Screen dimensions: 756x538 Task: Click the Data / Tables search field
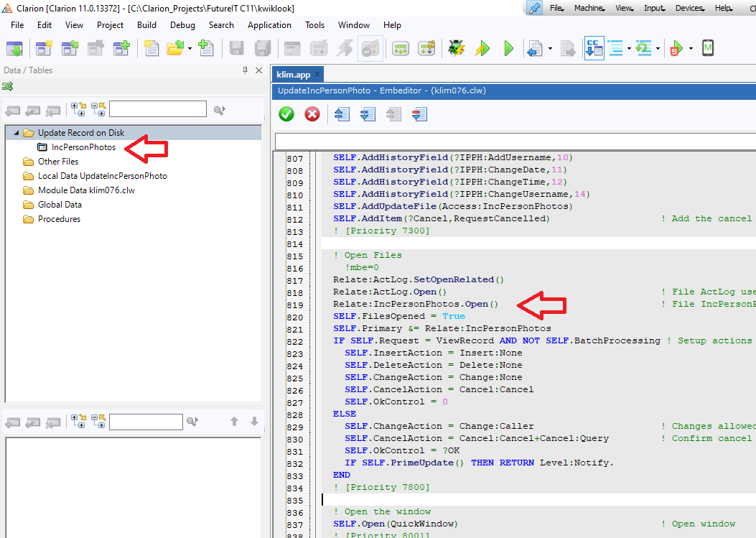coord(158,109)
